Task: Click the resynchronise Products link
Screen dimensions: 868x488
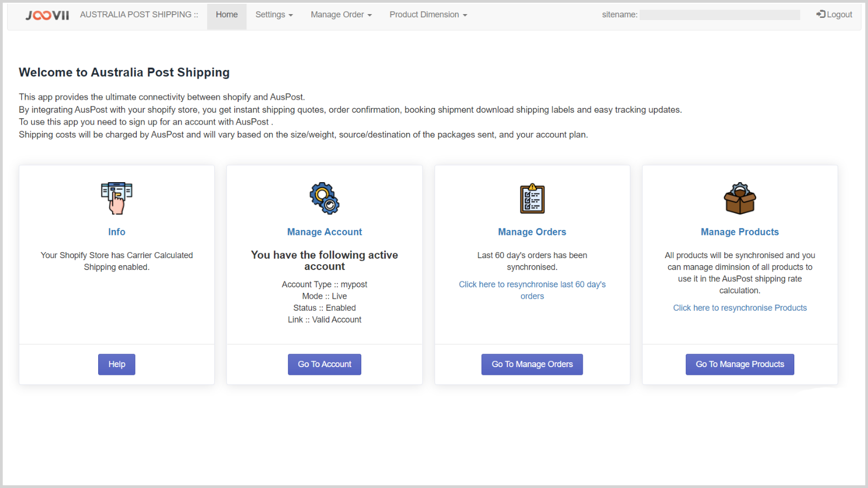Action: [x=740, y=308]
